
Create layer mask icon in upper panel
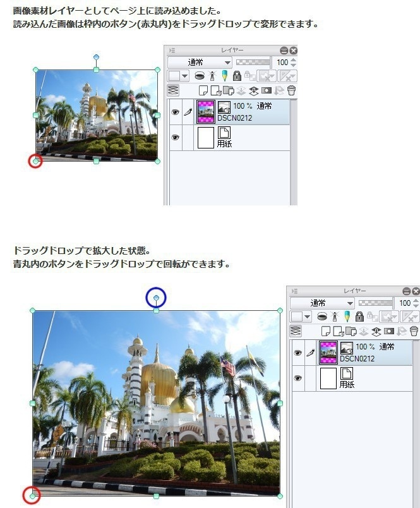266,90
